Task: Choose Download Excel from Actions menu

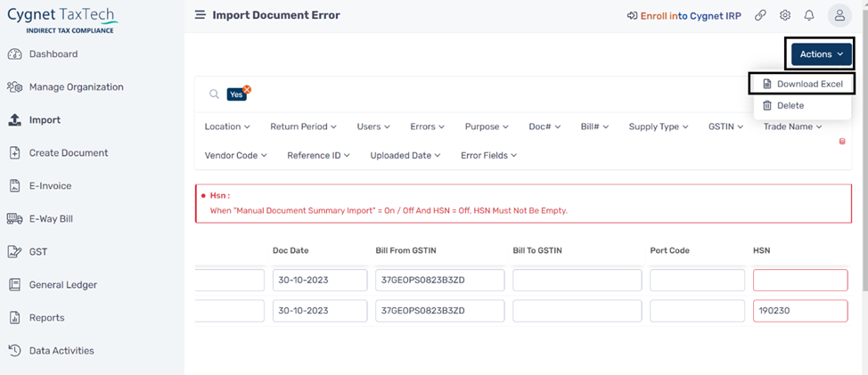Action: (802, 84)
